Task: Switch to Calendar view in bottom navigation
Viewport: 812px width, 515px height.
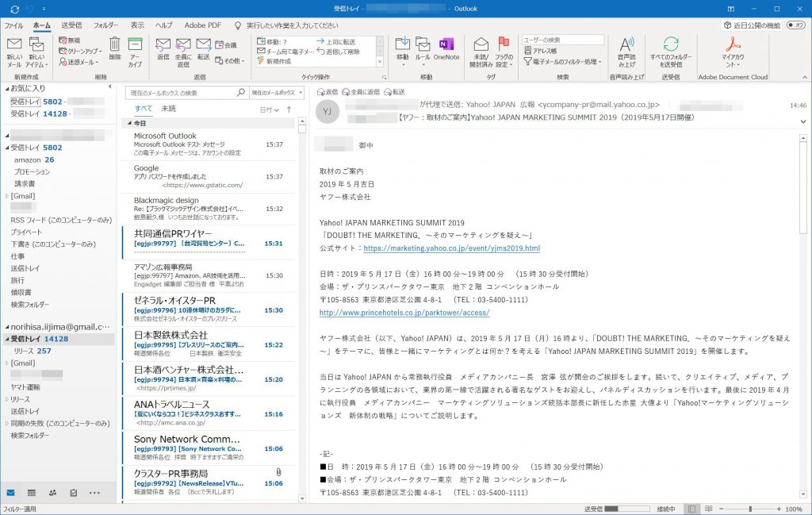Action: [32, 493]
